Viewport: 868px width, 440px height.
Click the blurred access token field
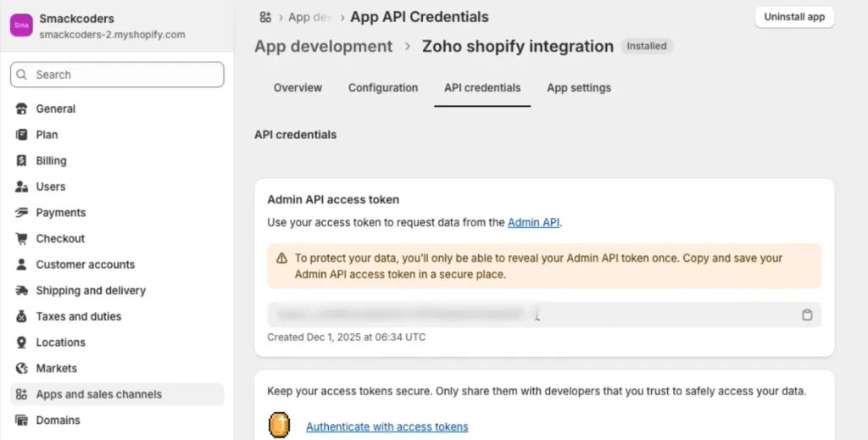[x=544, y=315]
